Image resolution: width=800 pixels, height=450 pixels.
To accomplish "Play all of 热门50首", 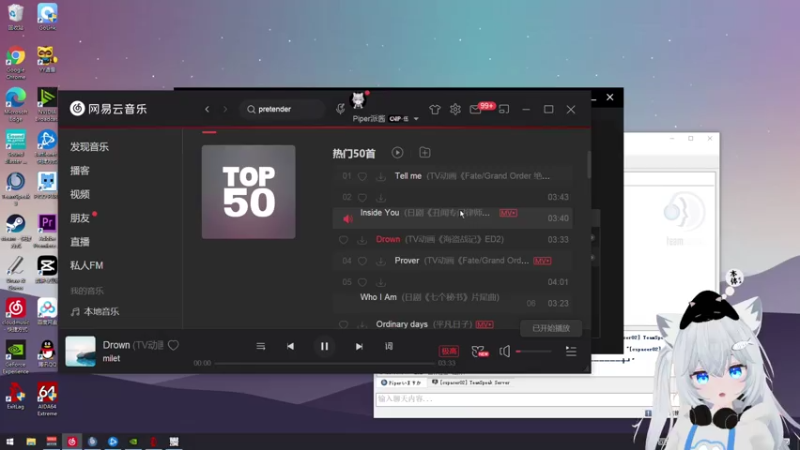I will (397, 153).
